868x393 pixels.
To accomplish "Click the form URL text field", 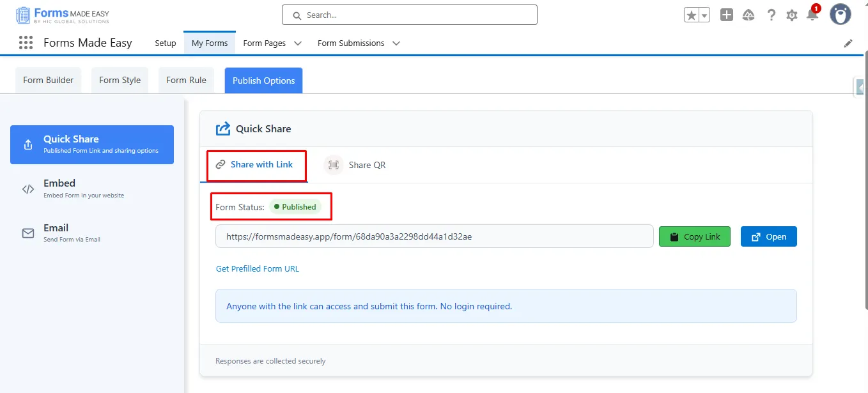I will pyautogui.click(x=434, y=236).
